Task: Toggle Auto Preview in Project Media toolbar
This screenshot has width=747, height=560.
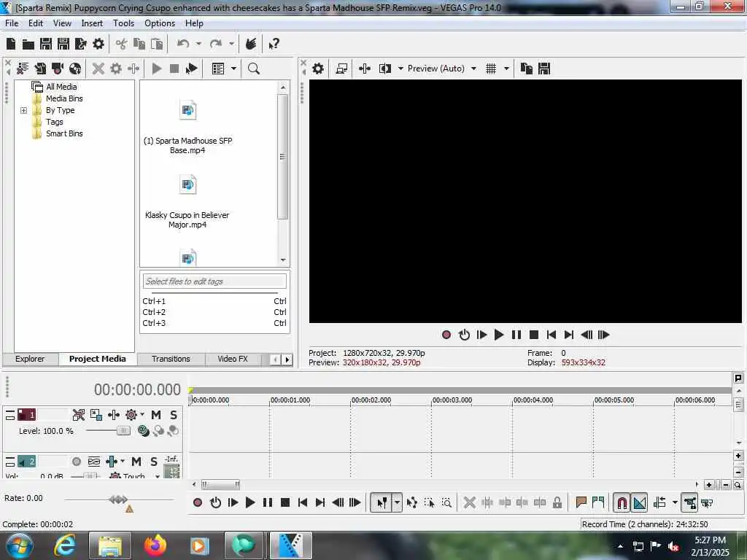Action: 192,69
